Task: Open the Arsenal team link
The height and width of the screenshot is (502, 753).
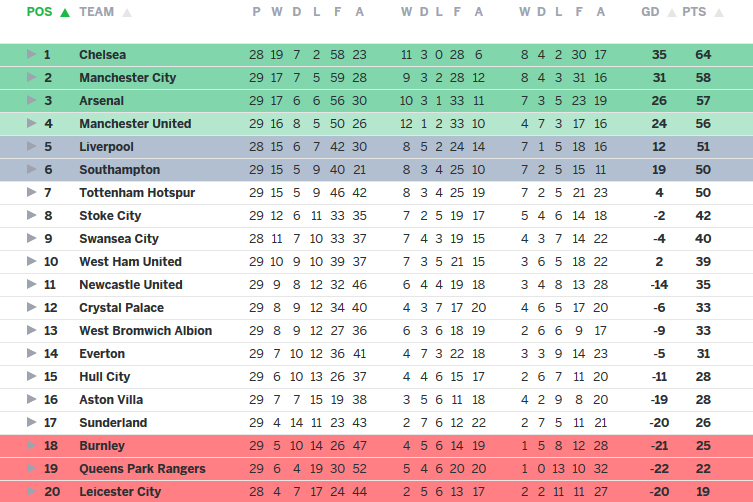Action: tap(101, 101)
